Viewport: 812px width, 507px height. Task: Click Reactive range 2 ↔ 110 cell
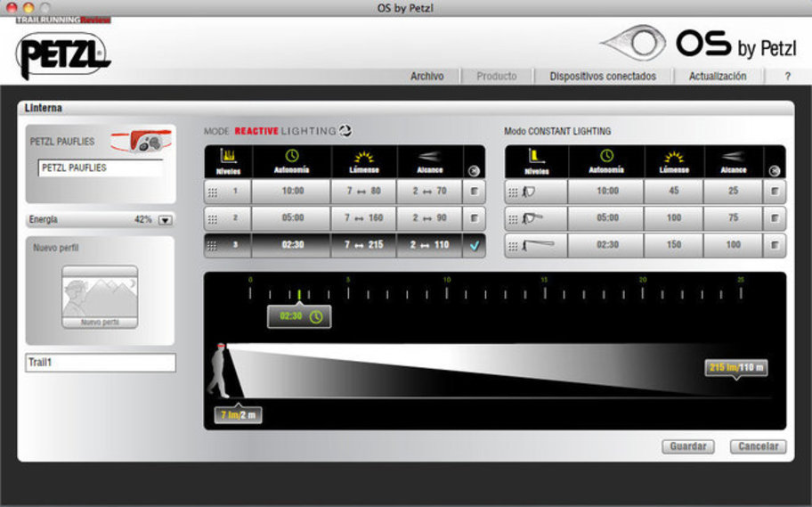(429, 245)
